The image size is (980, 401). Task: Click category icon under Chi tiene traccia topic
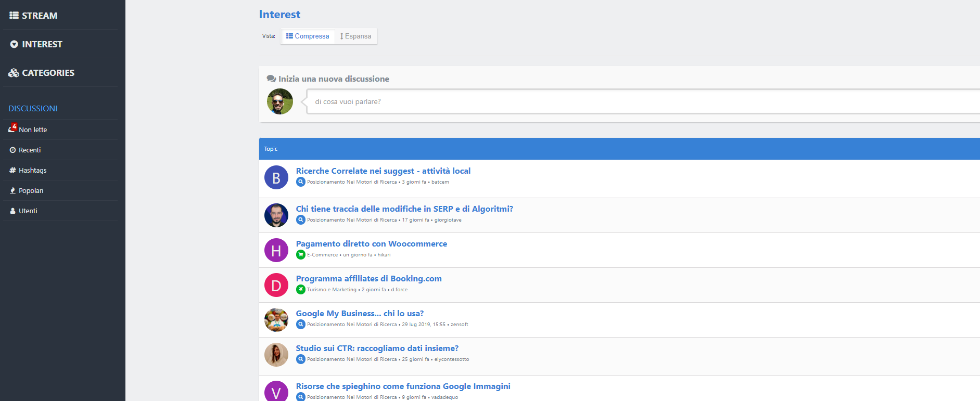click(301, 220)
